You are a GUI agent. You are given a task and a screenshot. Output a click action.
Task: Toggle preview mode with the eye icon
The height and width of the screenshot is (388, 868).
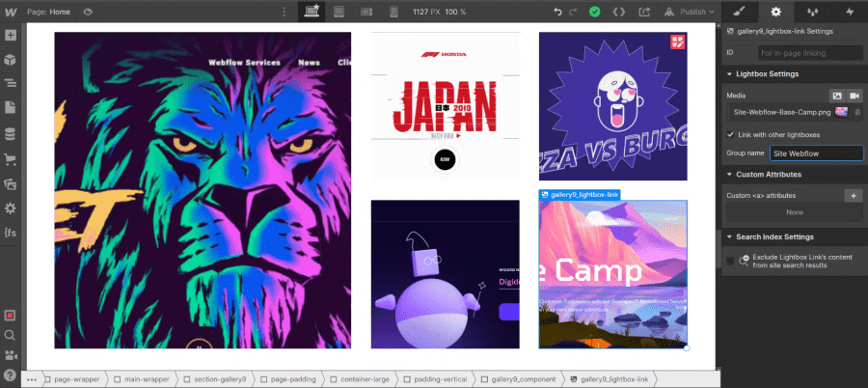pyautogui.click(x=88, y=11)
